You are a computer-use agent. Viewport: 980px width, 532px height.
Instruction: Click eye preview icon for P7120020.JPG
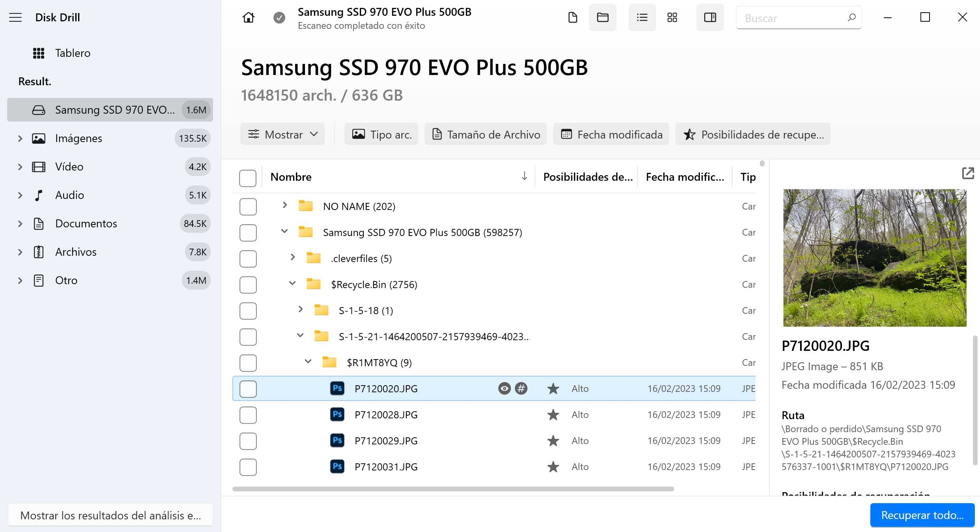(504, 388)
